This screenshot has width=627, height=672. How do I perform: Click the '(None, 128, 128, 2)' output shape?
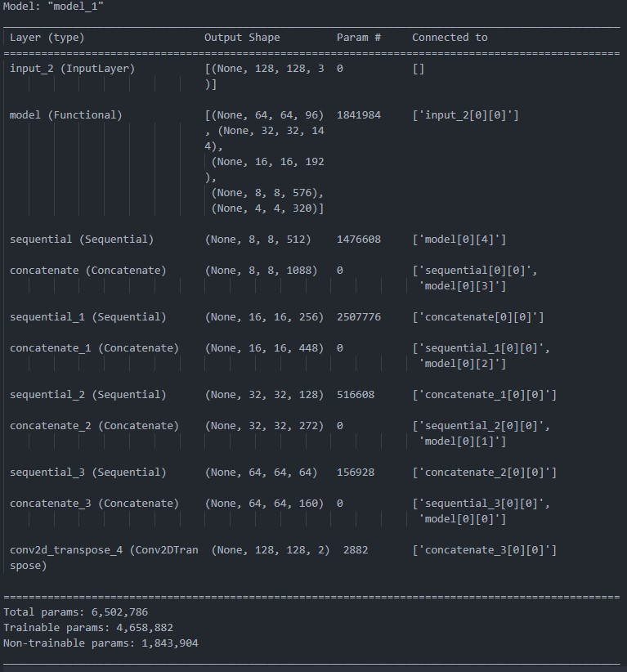[x=271, y=550]
